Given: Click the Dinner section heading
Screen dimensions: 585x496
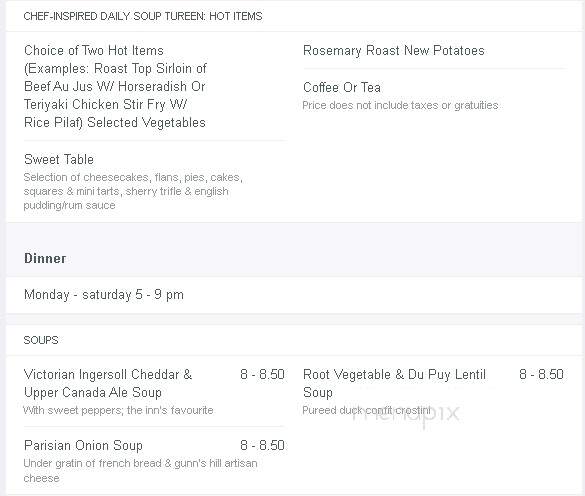Looking at the screenshot, I should [x=45, y=258].
